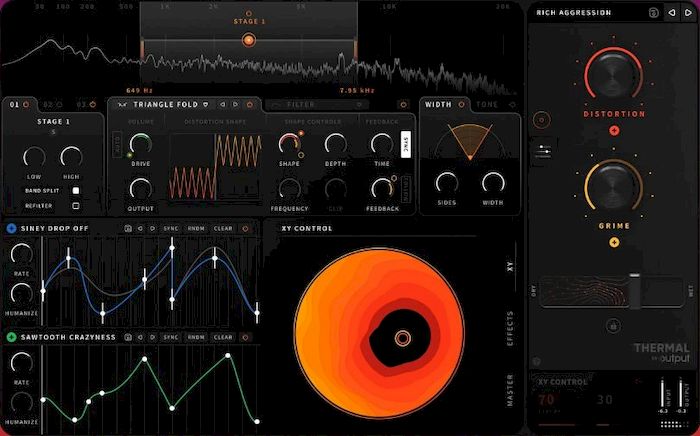Click the Shape knob
Viewport: 700px width, 436px height.
[x=289, y=144]
